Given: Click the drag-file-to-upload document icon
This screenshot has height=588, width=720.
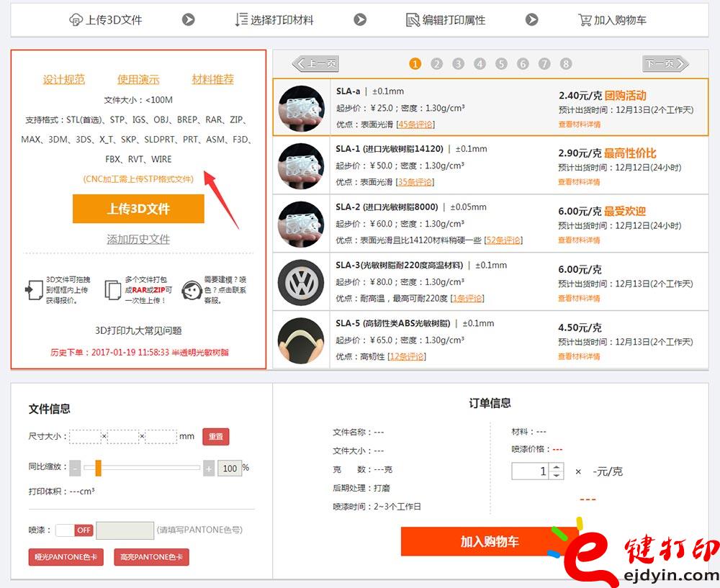Looking at the screenshot, I should coord(34,290).
